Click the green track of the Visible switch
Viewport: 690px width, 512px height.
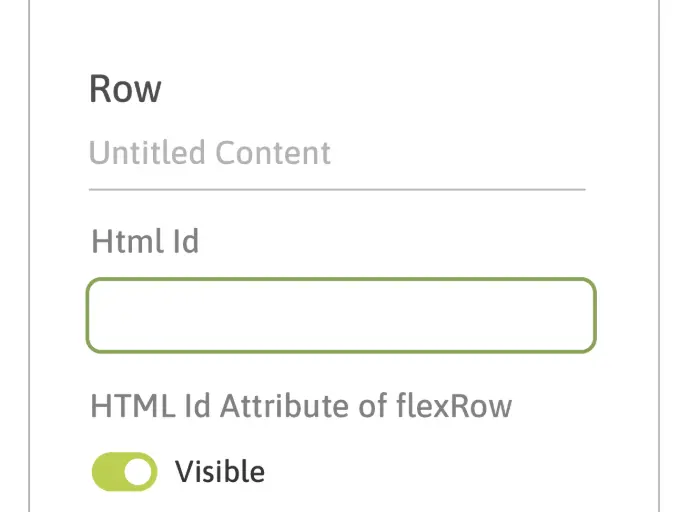[107, 472]
